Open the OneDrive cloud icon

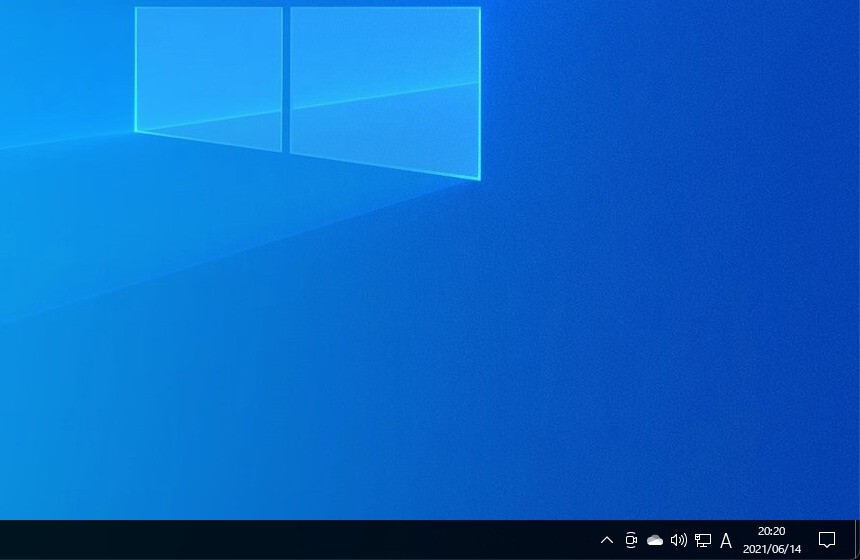(x=655, y=540)
